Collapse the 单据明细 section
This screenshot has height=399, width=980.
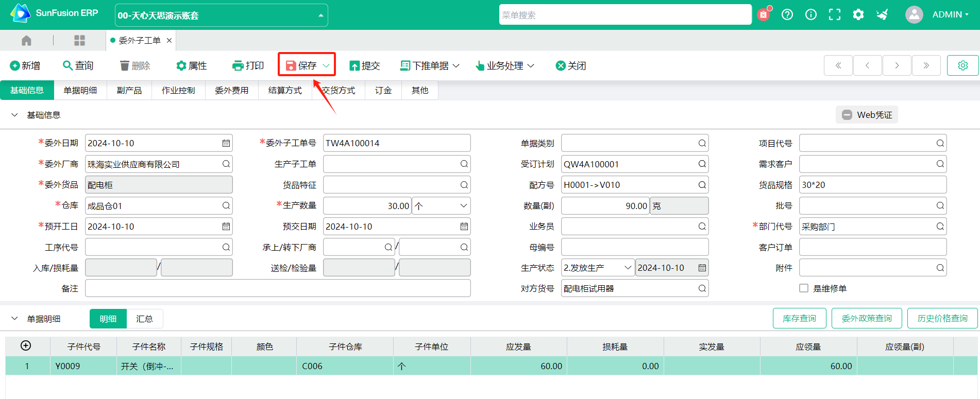coord(14,319)
